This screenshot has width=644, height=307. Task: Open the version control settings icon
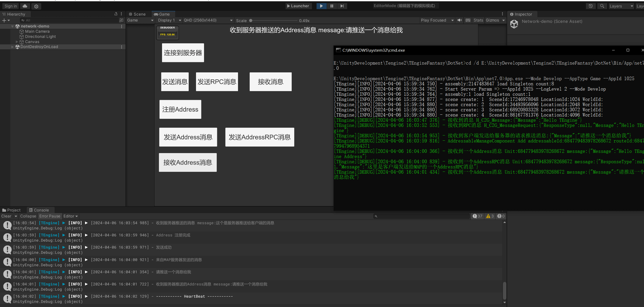pos(36,6)
